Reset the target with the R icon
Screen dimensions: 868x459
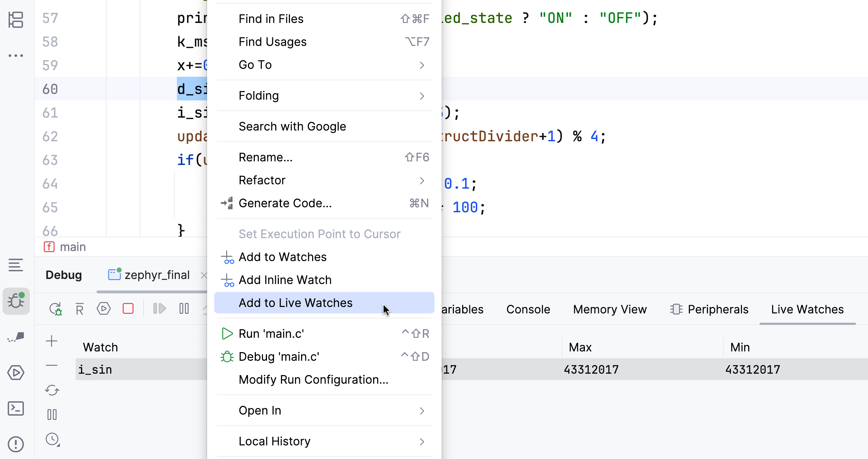(80, 308)
